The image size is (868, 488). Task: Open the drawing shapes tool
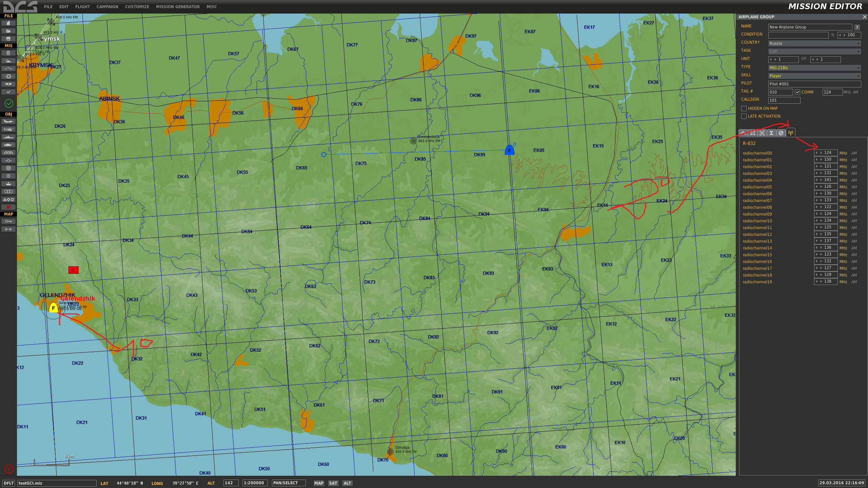pyautogui.click(x=8, y=199)
